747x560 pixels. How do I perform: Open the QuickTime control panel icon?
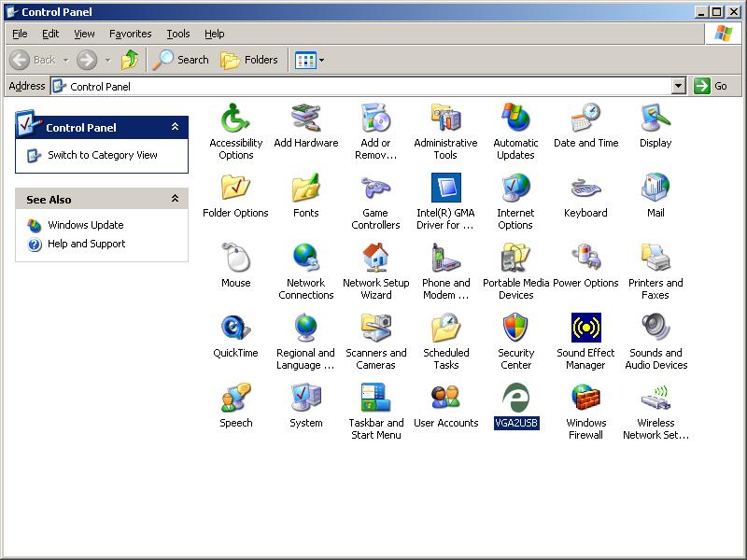point(235,329)
